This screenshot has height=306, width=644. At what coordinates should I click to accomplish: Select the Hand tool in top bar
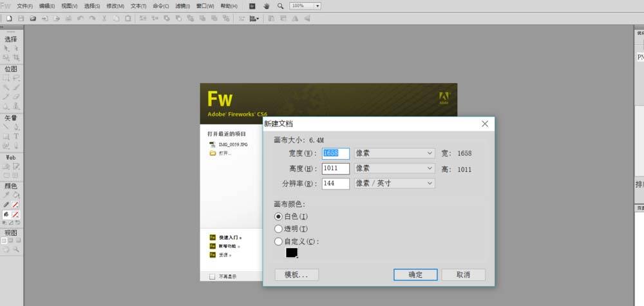coord(267,6)
